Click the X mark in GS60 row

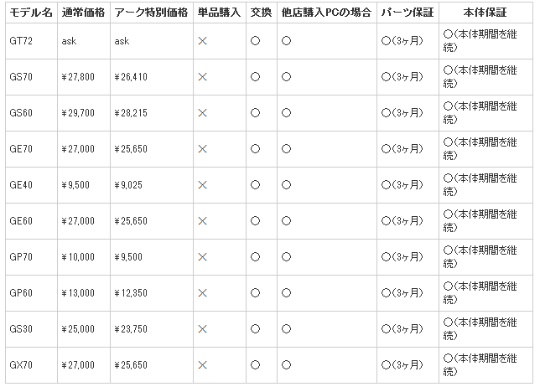click(x=202, y=112)
